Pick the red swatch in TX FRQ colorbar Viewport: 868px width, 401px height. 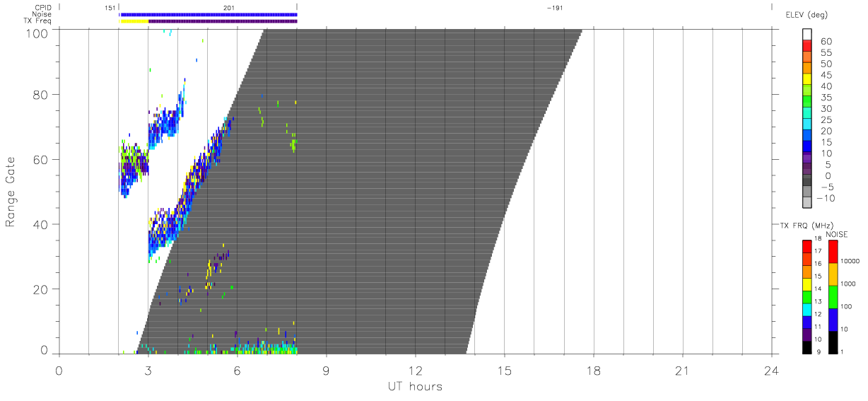(x=807, y=246)
